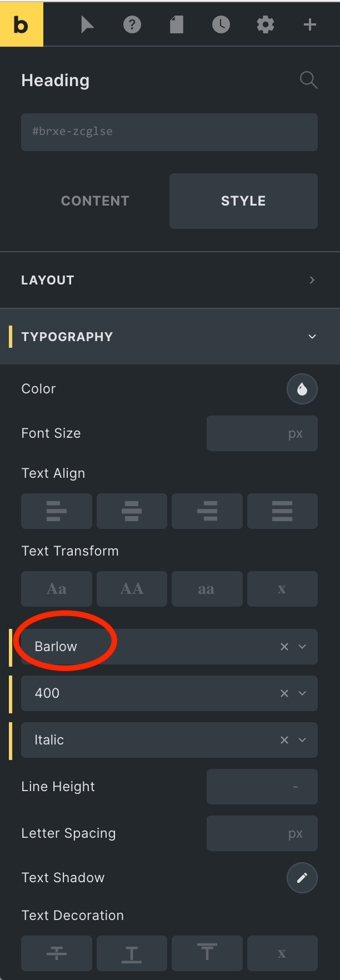
Task: Open the help question mark icon
Action: (x=132, y=24)
